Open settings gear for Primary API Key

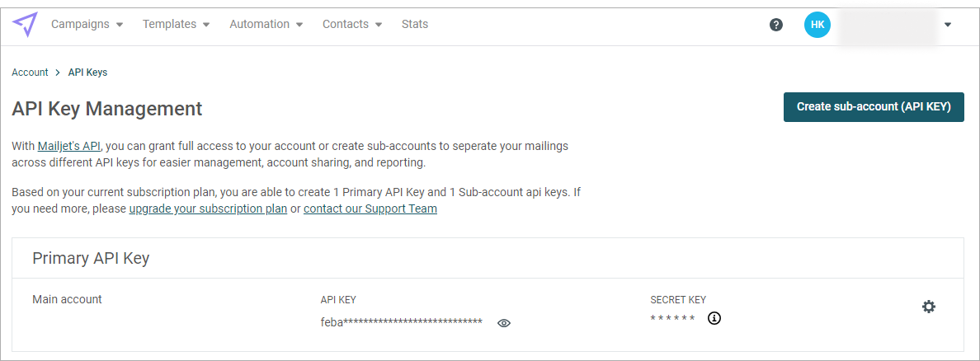pyautogui.click(x=929, y=307)
